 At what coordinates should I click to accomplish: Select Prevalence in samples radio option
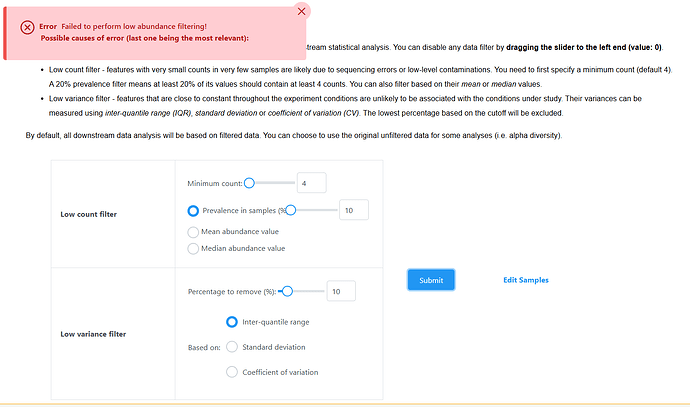tap(193, 210)
